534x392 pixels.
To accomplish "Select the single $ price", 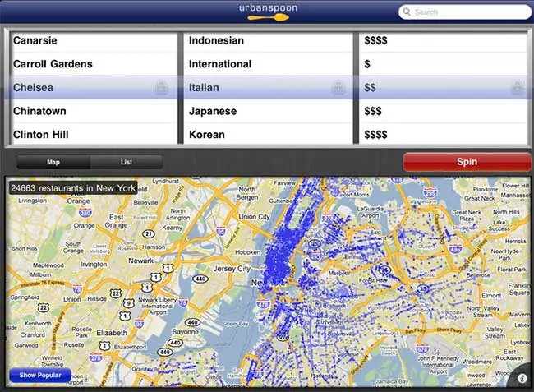I will (x=443, y=64).
